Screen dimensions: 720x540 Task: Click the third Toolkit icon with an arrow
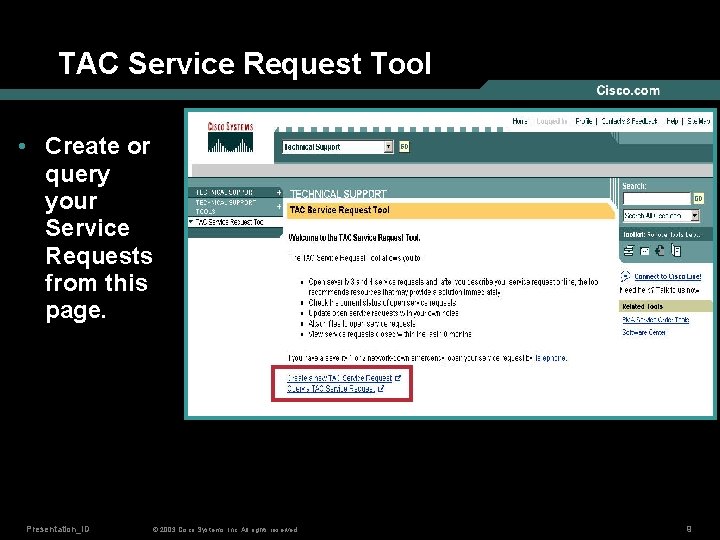coord(660,250)
